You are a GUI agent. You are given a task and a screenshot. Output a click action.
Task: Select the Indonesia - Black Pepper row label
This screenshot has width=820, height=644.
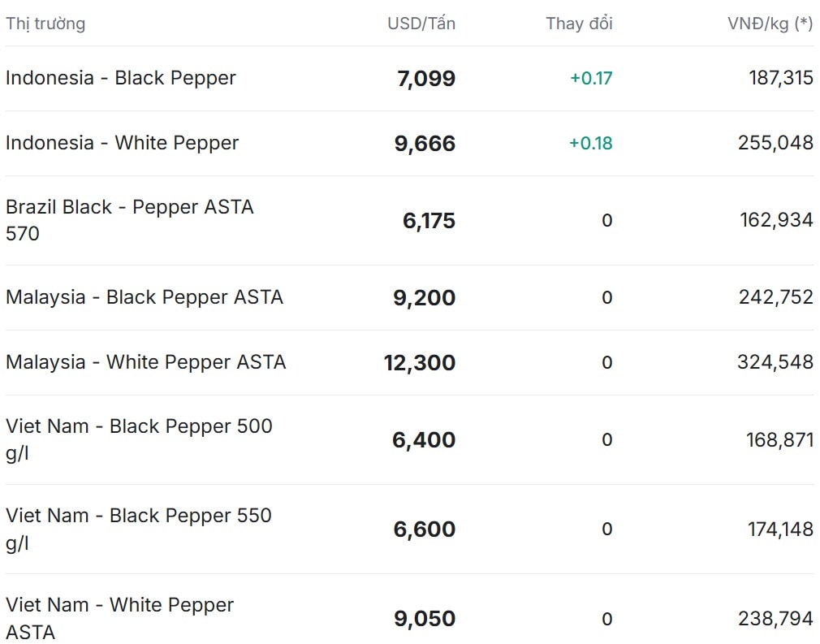121,78
